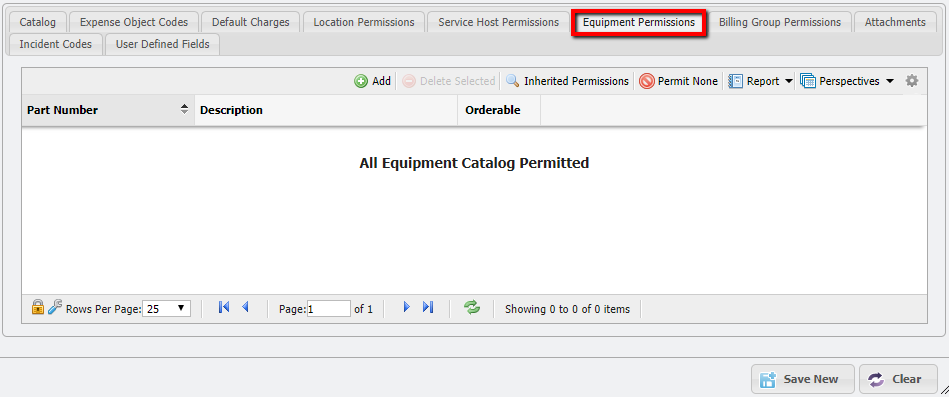
Task: Switch to the Location Permissions tab
Action: 364,22
